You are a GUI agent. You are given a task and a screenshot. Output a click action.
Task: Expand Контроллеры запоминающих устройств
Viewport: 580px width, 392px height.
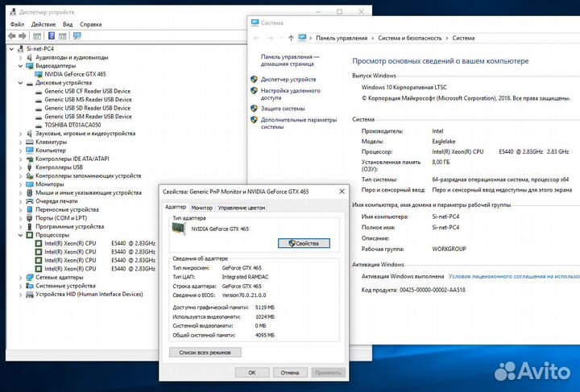pyautogui.click(x=21, y=175)
